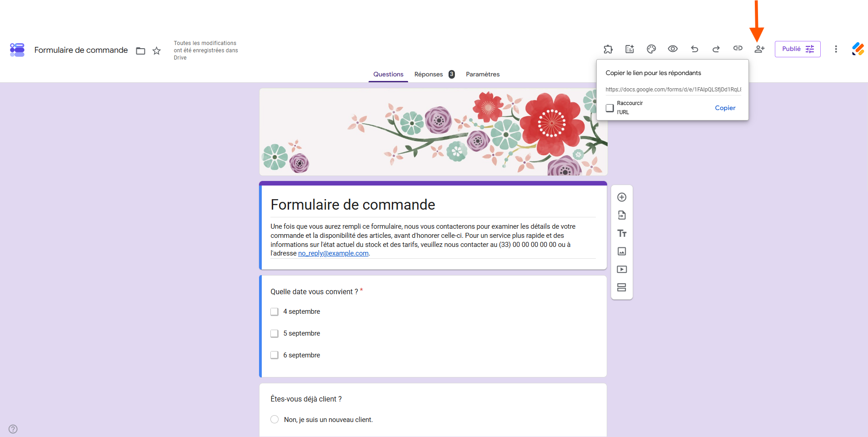Switch to the Paramètres tab
This screenshot has width=868, height=437.
[x=483, y=74]
